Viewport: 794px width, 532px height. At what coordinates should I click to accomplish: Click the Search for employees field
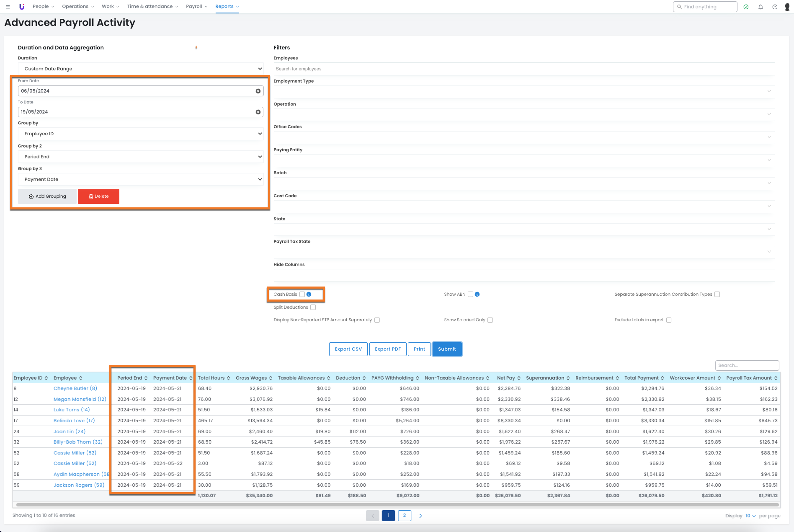click(523, 69)
